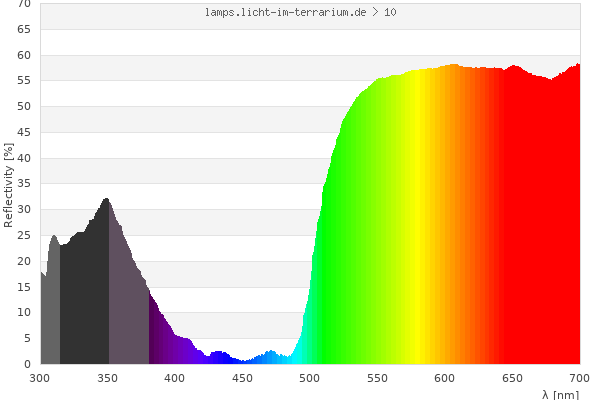Click the λ [nm] x-axis label
This screenshot has width=600, height=400.
point(560,394)
